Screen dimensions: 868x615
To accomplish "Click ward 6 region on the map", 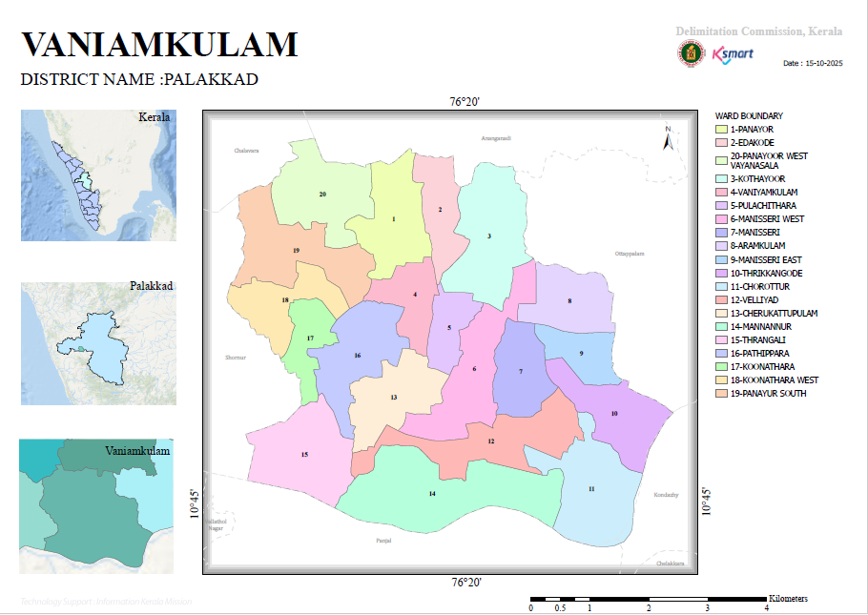I will 474,369.
